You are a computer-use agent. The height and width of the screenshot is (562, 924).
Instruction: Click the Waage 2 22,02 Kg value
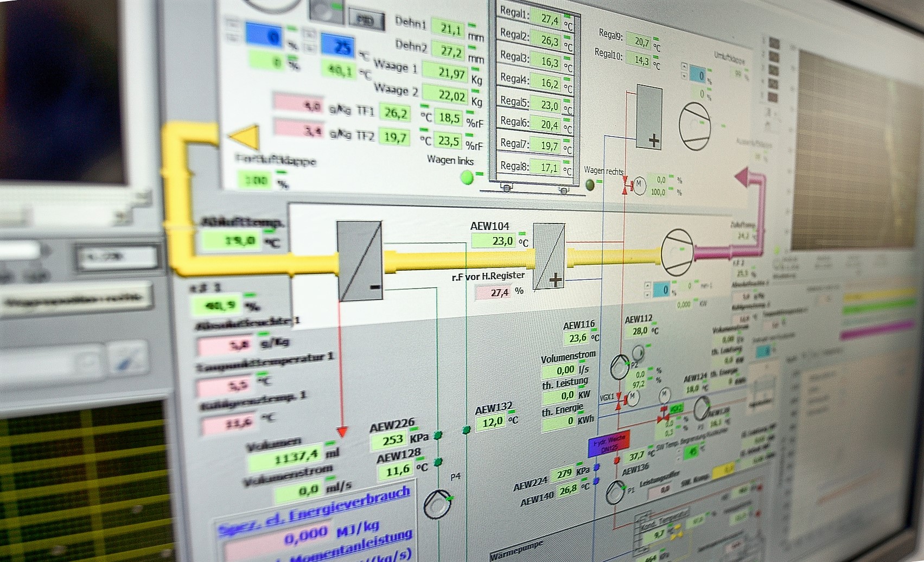(x=446, y=95)
